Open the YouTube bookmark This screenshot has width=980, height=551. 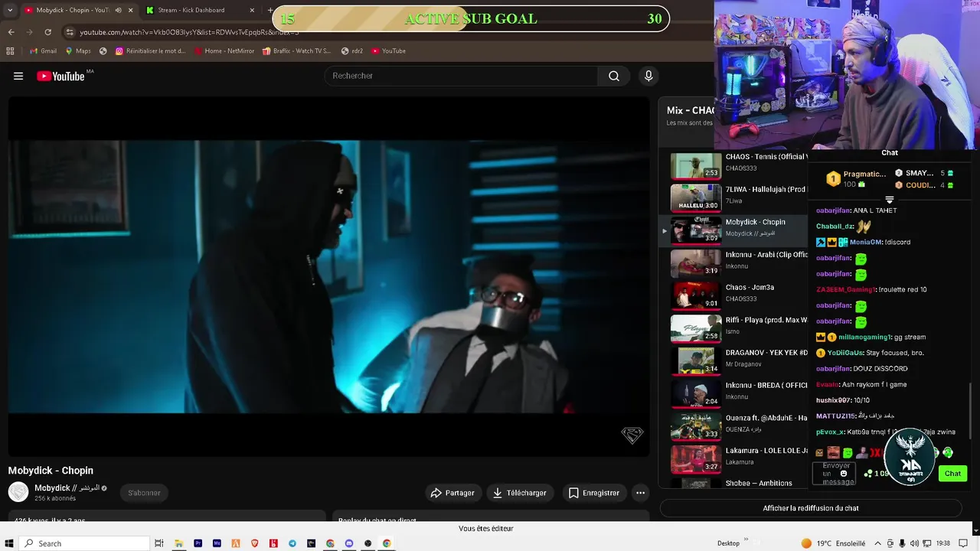(389, 51)
